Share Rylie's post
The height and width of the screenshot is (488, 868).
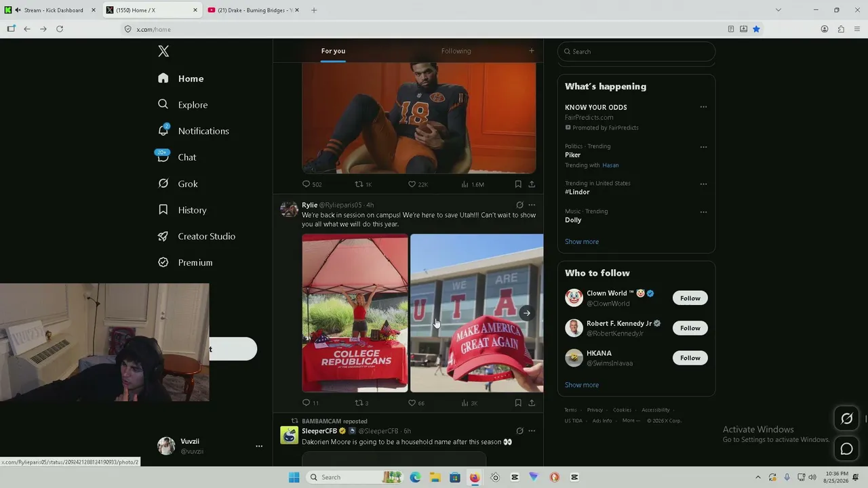tap(532, 403)
